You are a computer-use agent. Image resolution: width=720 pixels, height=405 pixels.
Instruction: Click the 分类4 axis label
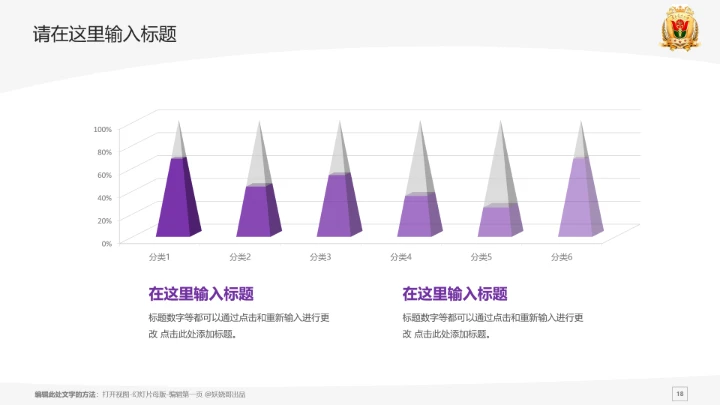(x=401, y=257)
